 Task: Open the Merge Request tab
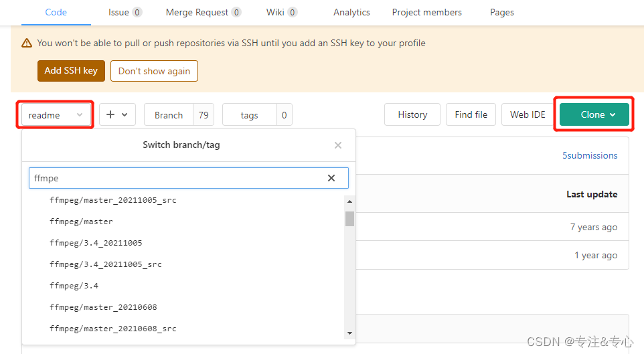[203, 12]
